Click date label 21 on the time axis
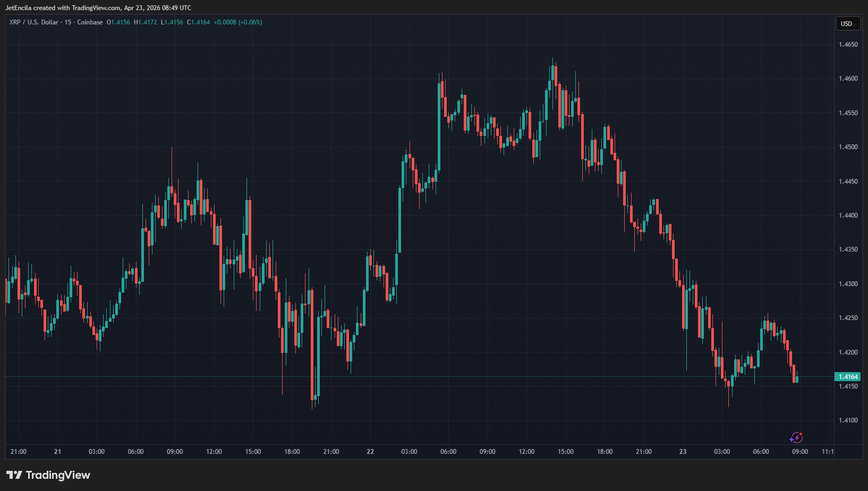Image resolution: width=868 pixels, height=491 pixels. pos(57,452)
